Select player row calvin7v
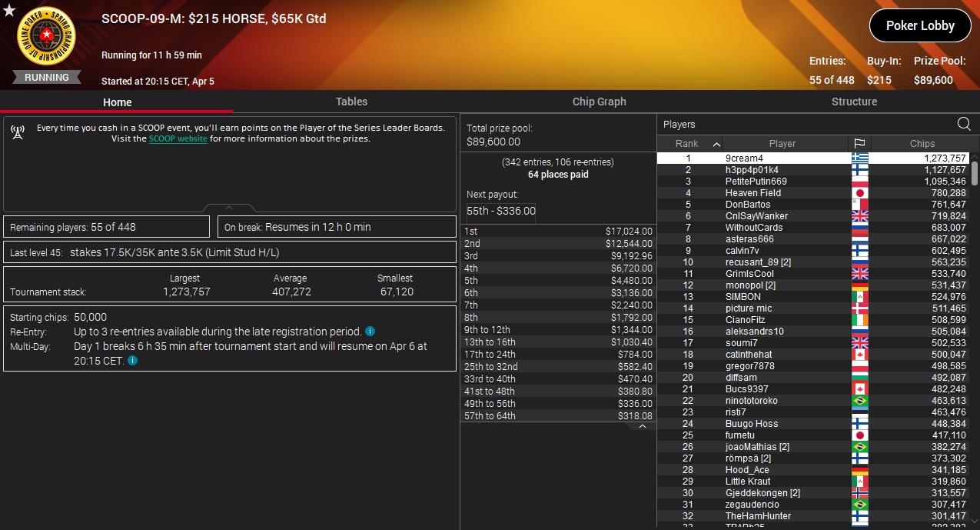The width and height of the screenshot is (980, 530). point(813,251)
